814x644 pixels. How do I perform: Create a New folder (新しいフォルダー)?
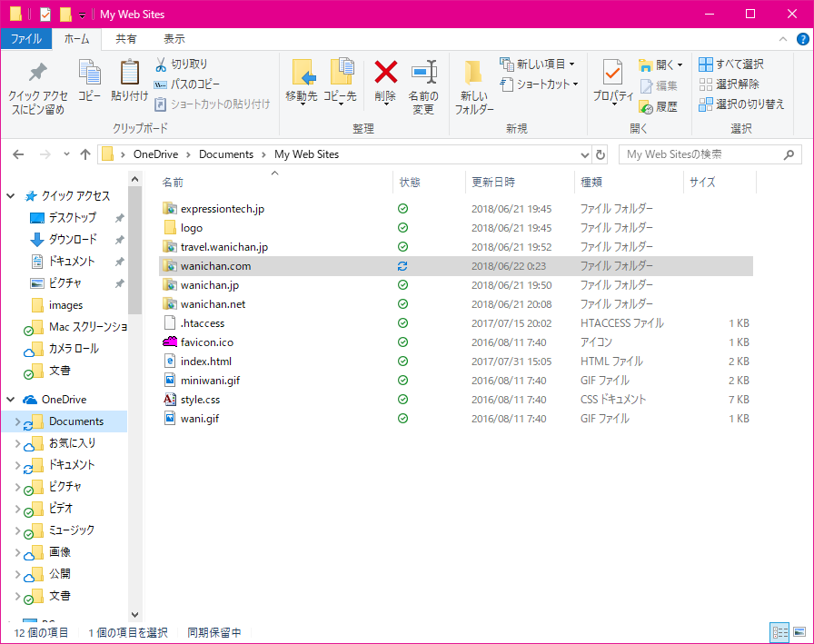pyautogui.click(x=474, y=87)
